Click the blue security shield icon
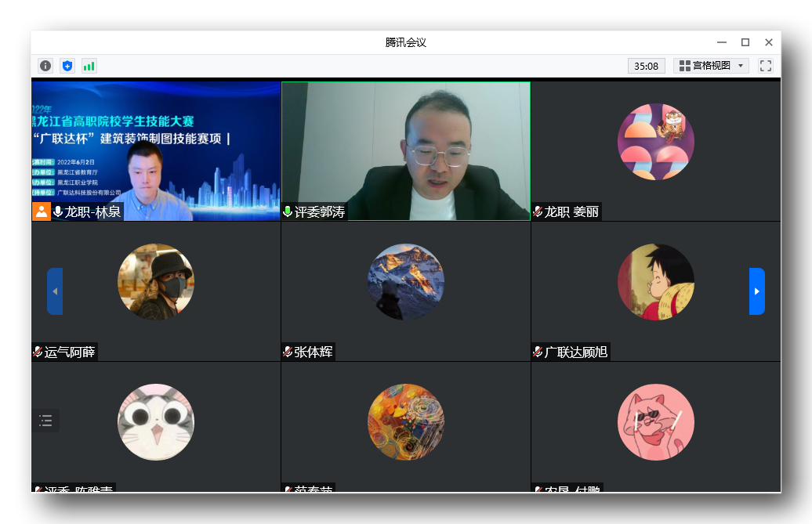The width and height of the screenshot is (812, 524). (x=67, y=66)
